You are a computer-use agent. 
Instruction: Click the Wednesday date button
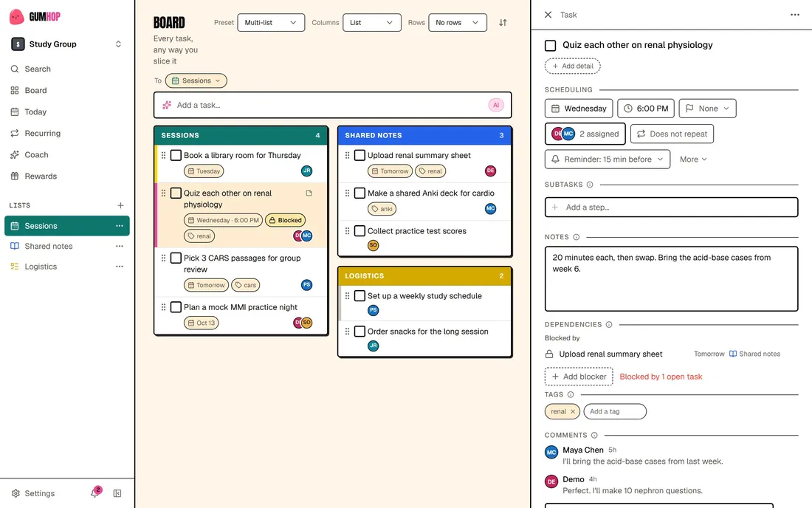pyautogui.click(x=579, y=109)
